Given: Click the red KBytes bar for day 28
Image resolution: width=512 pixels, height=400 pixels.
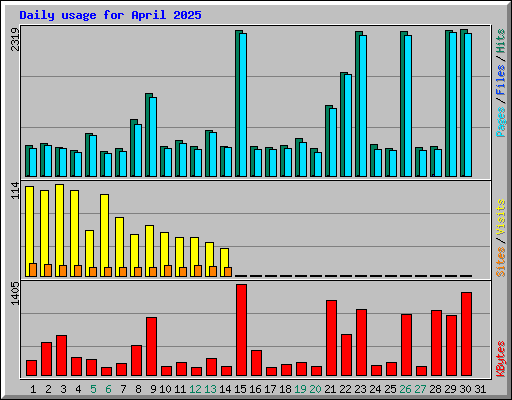Looking at the screenshot, I should (436, 343).
